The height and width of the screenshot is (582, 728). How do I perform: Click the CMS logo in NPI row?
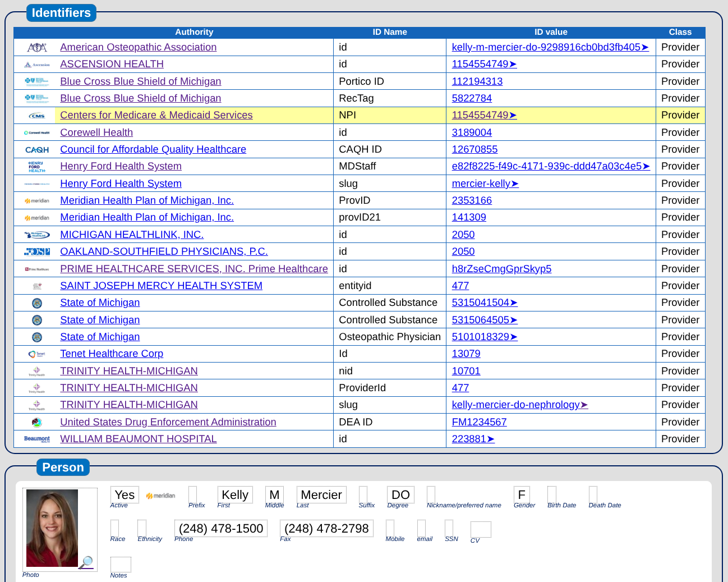click(37, 116)
